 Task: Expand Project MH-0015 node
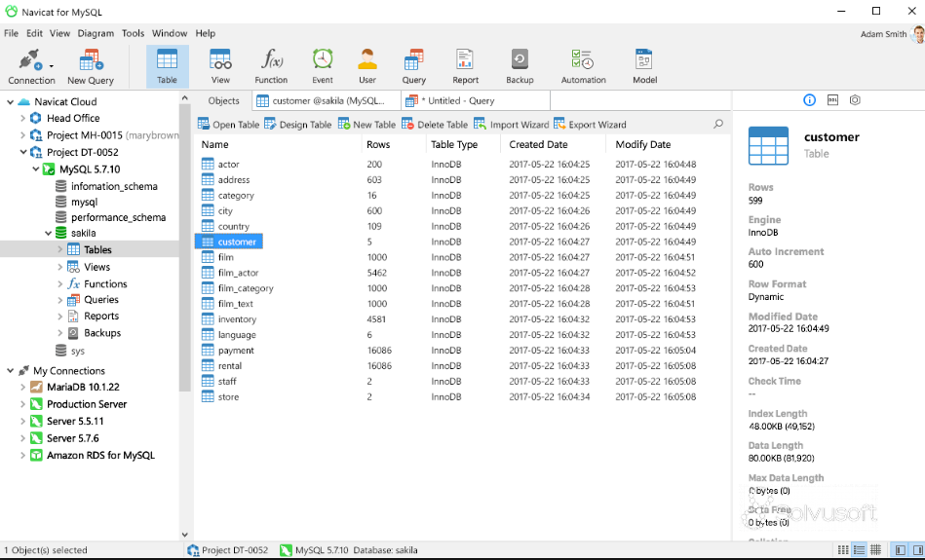point(22,135)
